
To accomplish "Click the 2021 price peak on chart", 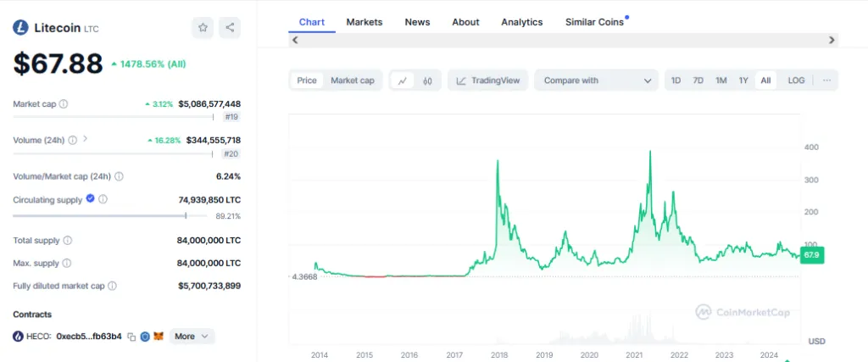I will (x=650, y=153).
